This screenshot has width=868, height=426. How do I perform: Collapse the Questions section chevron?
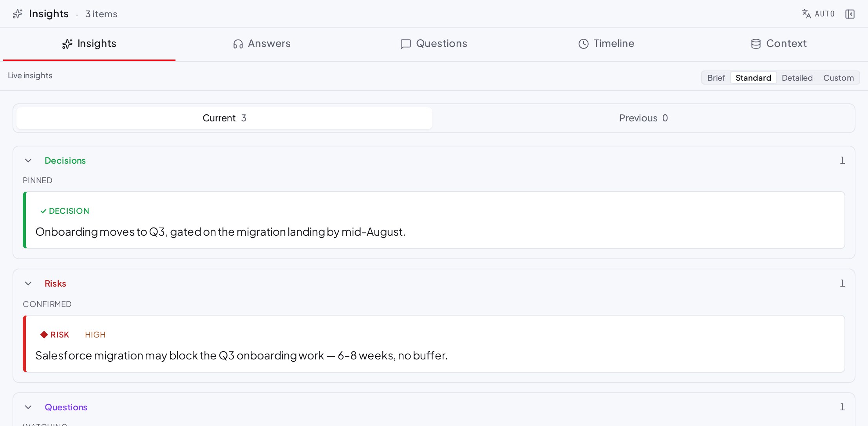[28, 407]
